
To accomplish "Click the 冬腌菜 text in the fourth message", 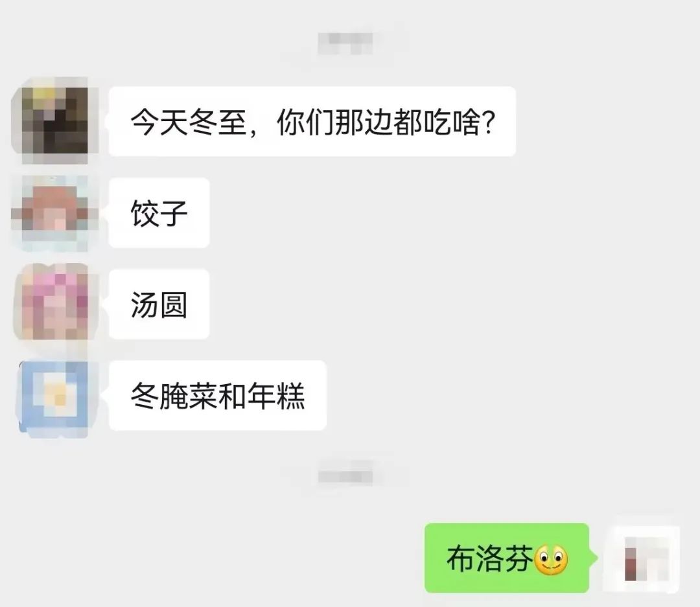I will pos(174,396).
